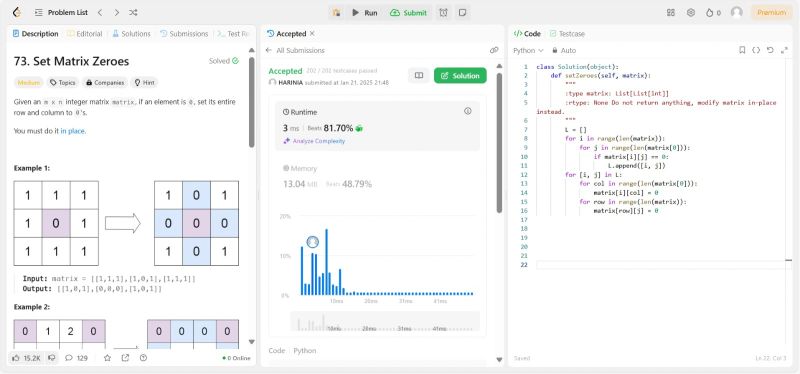This screenshot has height=374, width=800.
Task: Open the timer alarm clock icon
Action: coord(443,13)
